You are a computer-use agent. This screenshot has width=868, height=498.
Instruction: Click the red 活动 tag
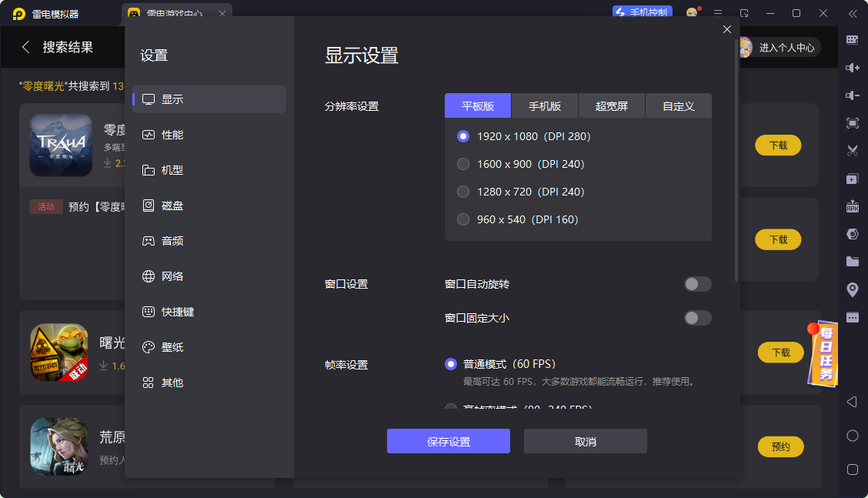(46, 206)
